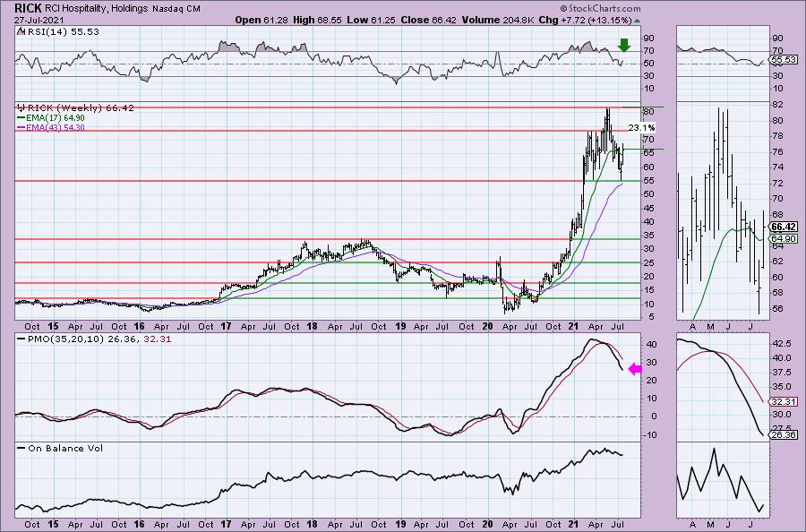Click the black line swatch before PMO

point(21,339)
